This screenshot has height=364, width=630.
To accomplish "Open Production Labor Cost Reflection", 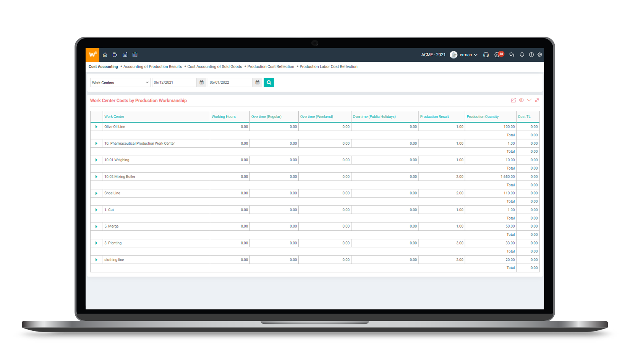I will 328,66.
